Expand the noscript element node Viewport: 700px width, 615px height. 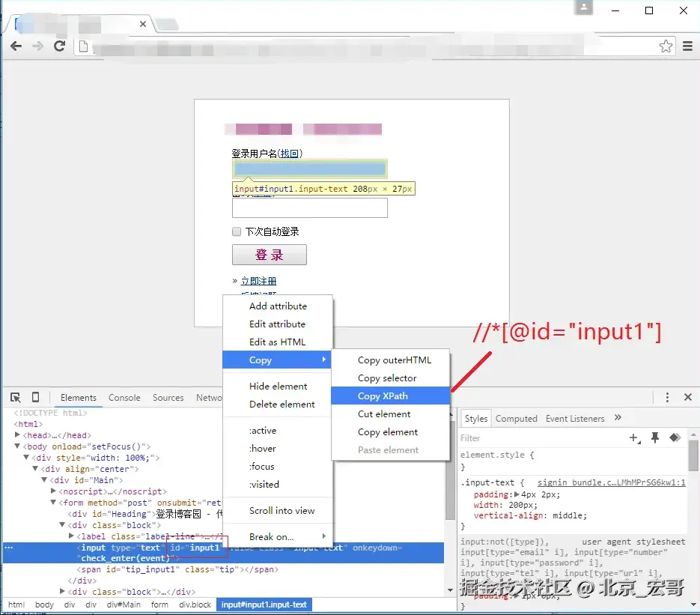(54, 491)
